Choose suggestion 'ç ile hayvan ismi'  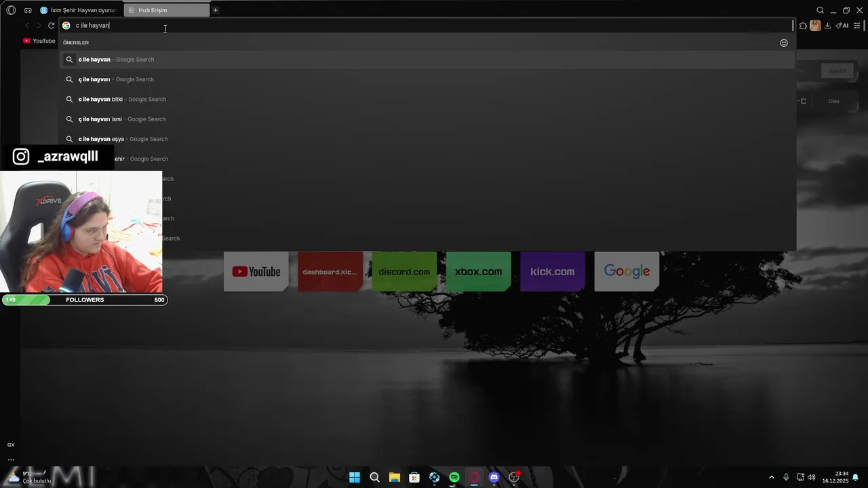427,119
